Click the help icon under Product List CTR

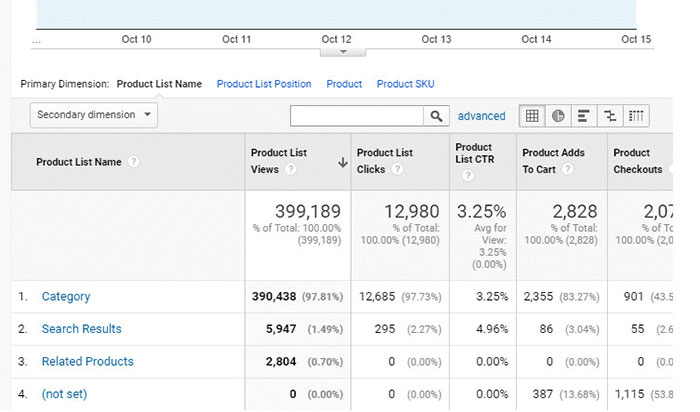pyautogui.click(x=461, y=176)
